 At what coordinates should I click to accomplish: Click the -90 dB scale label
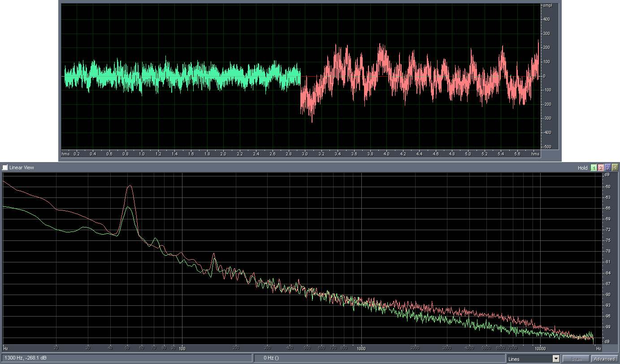coord(608,294)
